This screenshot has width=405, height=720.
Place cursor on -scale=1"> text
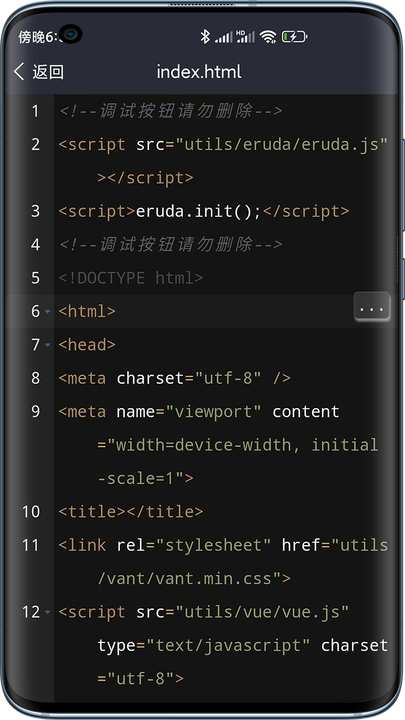146,478
